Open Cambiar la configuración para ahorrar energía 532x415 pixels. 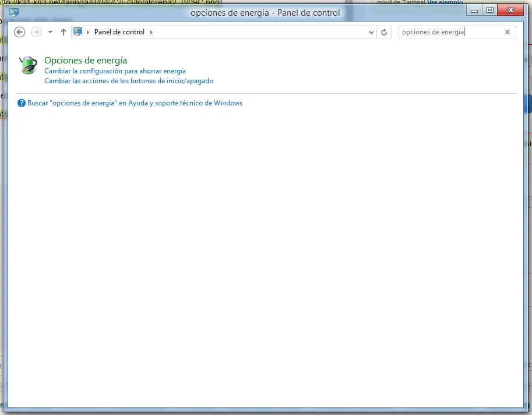pyautogui.click(x=115, y=71)
